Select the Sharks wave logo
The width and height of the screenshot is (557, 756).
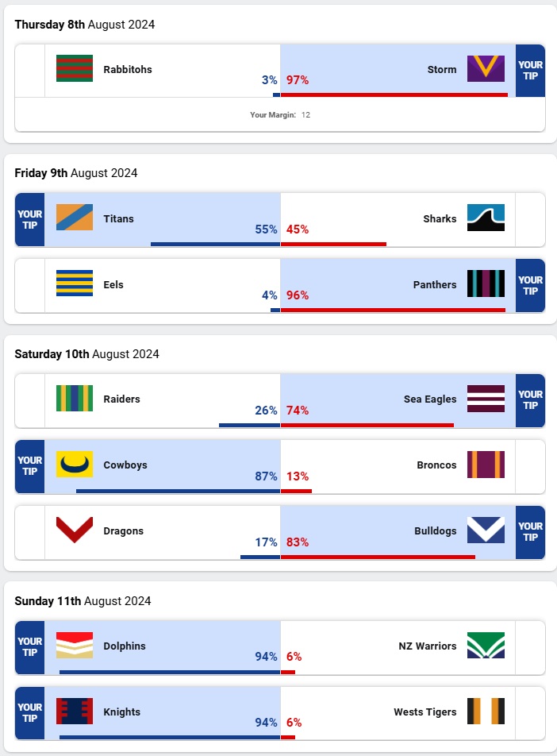coord(486,218)
